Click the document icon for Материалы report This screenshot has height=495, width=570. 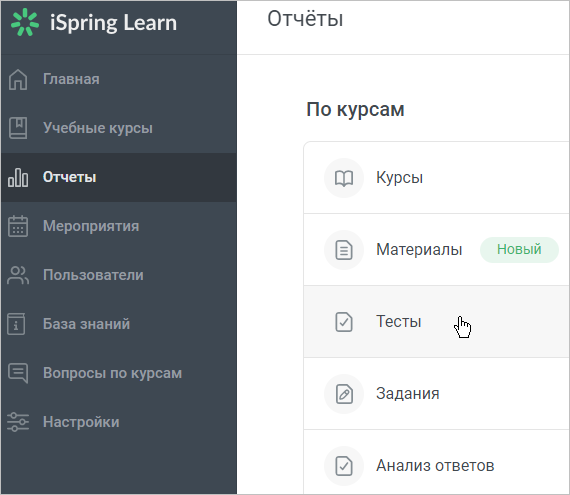tap(344, 250)
